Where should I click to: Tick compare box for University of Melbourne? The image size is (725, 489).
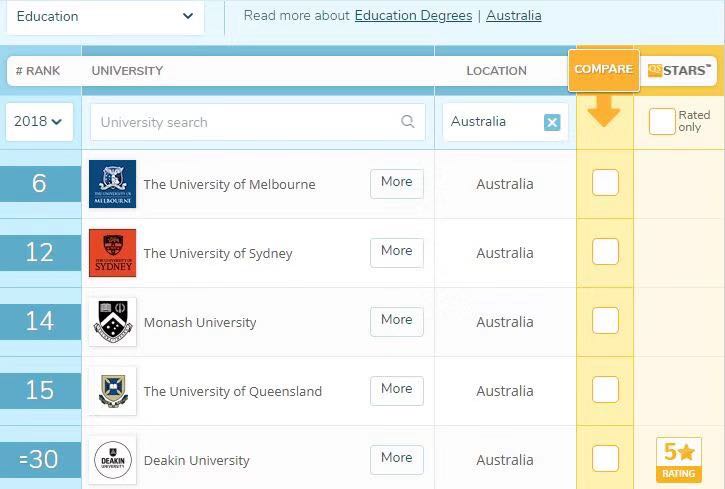(605, 183)
